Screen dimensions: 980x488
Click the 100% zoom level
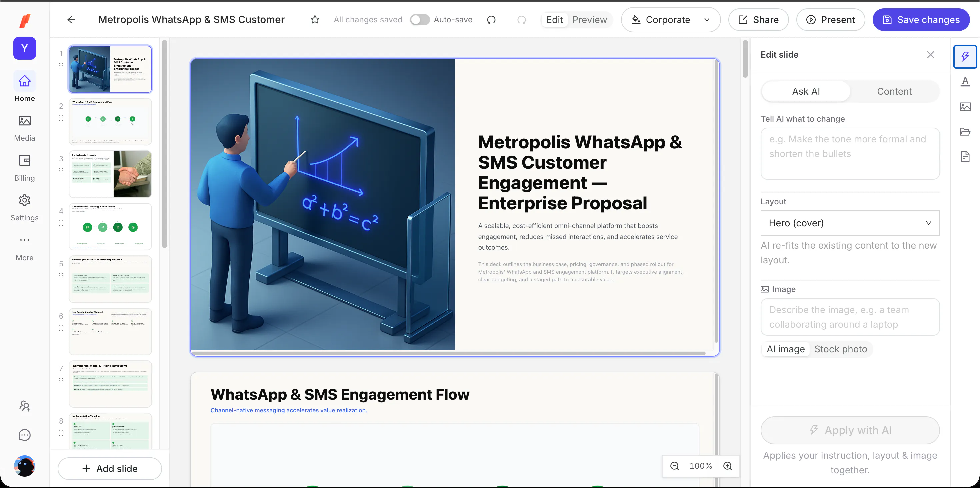pos(700,466)
